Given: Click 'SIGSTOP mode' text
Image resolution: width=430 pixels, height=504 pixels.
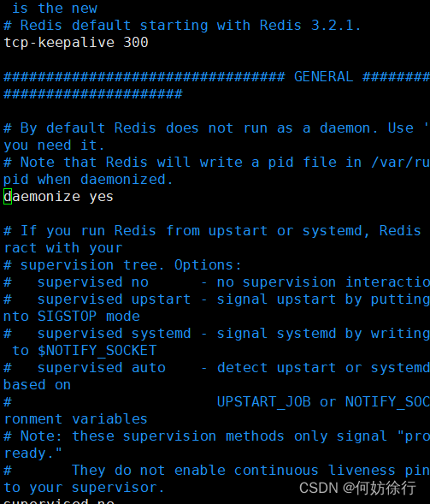Looking at the screenshot, I should (89, 317).
